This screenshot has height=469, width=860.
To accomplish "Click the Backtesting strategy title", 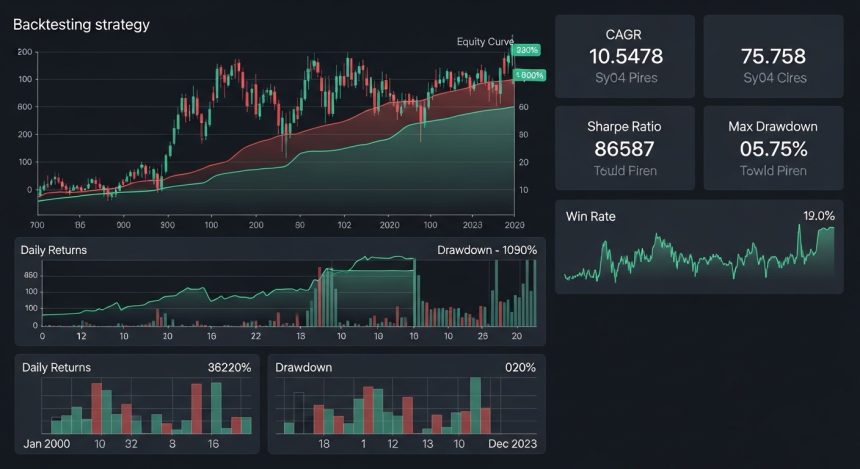I will (81, 25).
